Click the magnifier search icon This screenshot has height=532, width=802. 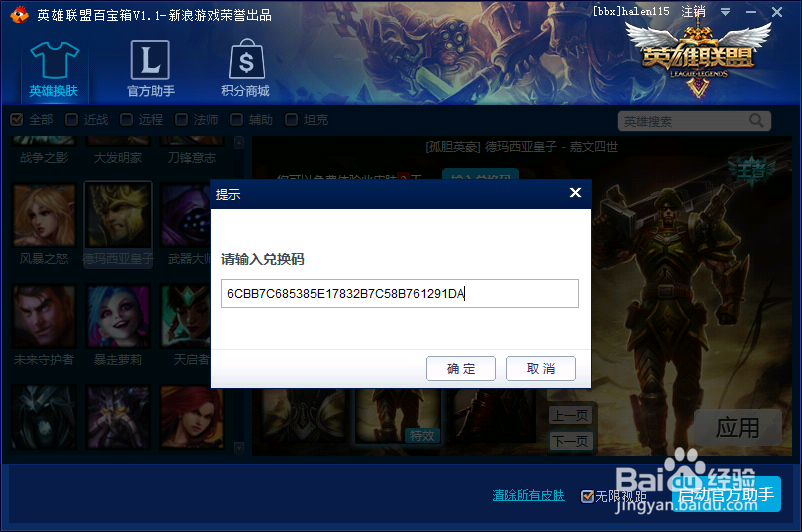point(756,121)
